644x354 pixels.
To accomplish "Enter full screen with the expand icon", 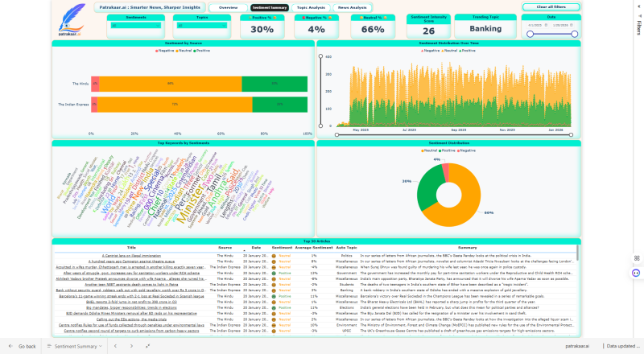I will point(147,346).
